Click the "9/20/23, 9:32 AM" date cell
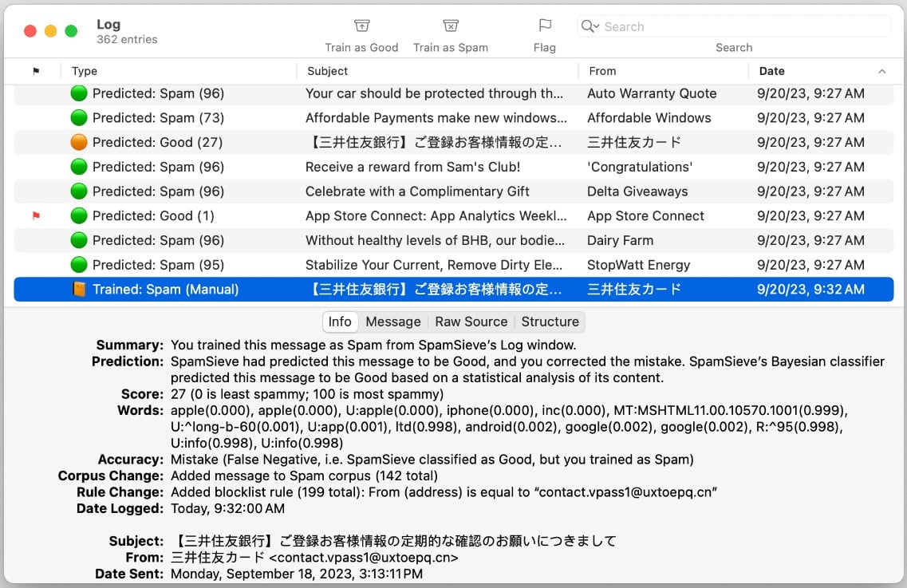 coord(810,290)
